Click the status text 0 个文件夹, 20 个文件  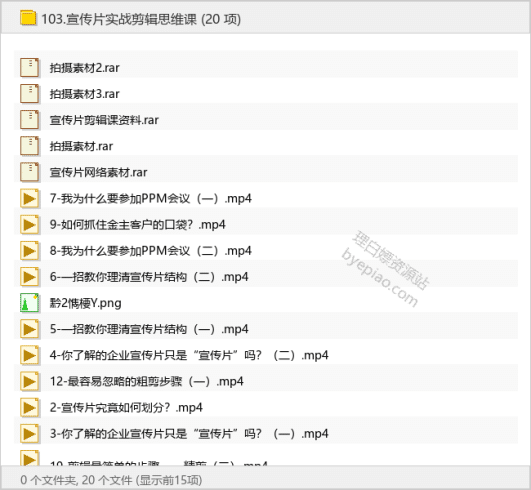coord(76,480)
